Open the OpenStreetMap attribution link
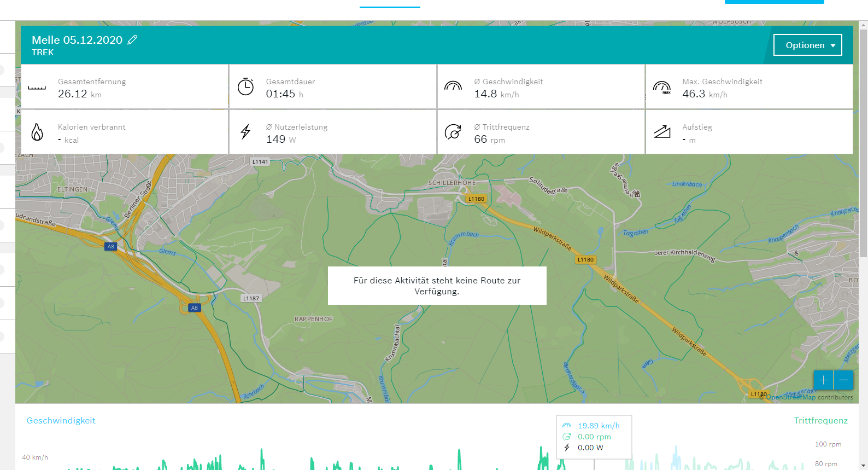 790,397
